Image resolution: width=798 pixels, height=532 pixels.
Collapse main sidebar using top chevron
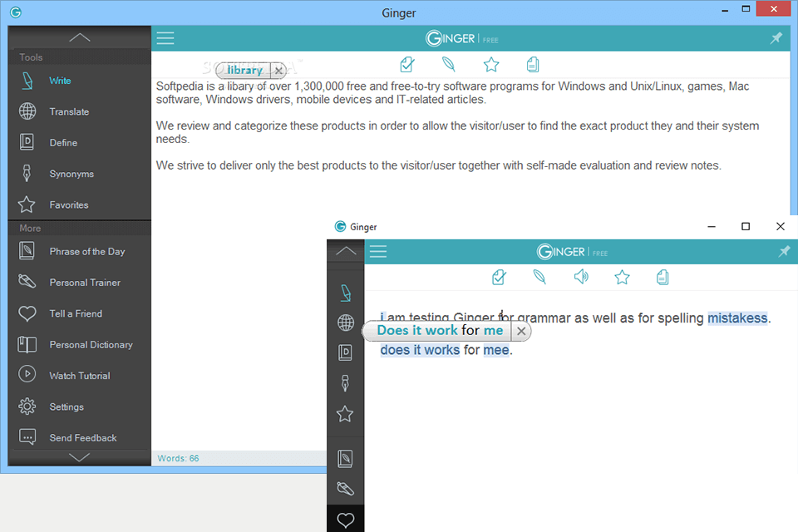pyautogui.click(x=80, y=37)
